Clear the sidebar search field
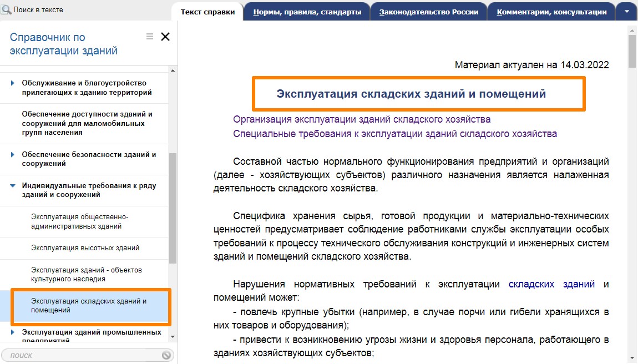 click(x=166, y=356)
